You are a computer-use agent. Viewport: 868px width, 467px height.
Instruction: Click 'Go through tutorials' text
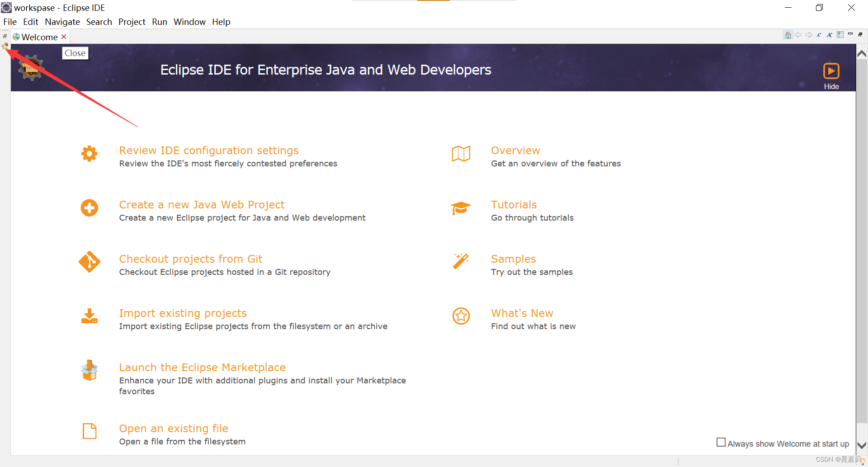pyautogui.click(x=532, y=218)
